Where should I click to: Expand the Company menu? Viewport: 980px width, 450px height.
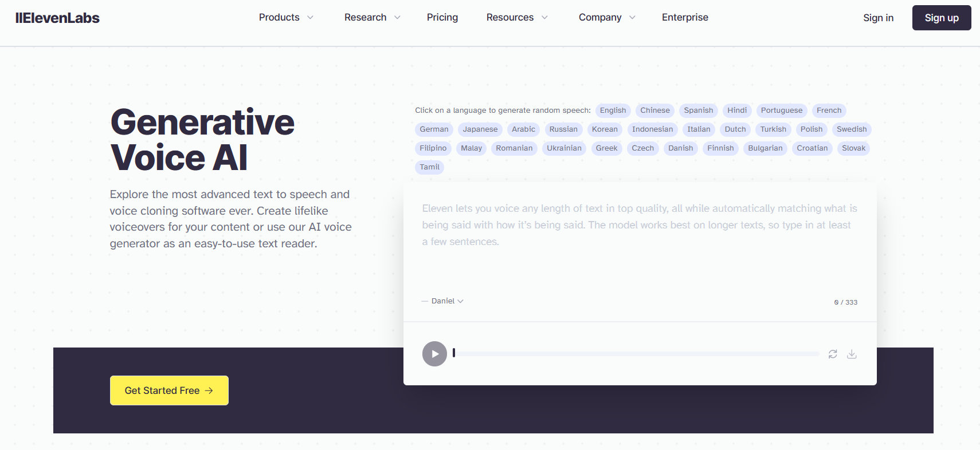[607, 17]
